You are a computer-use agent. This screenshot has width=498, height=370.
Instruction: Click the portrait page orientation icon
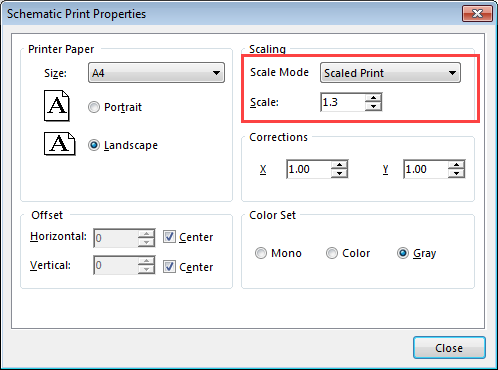pyautogui.click(x=57, y=106)
